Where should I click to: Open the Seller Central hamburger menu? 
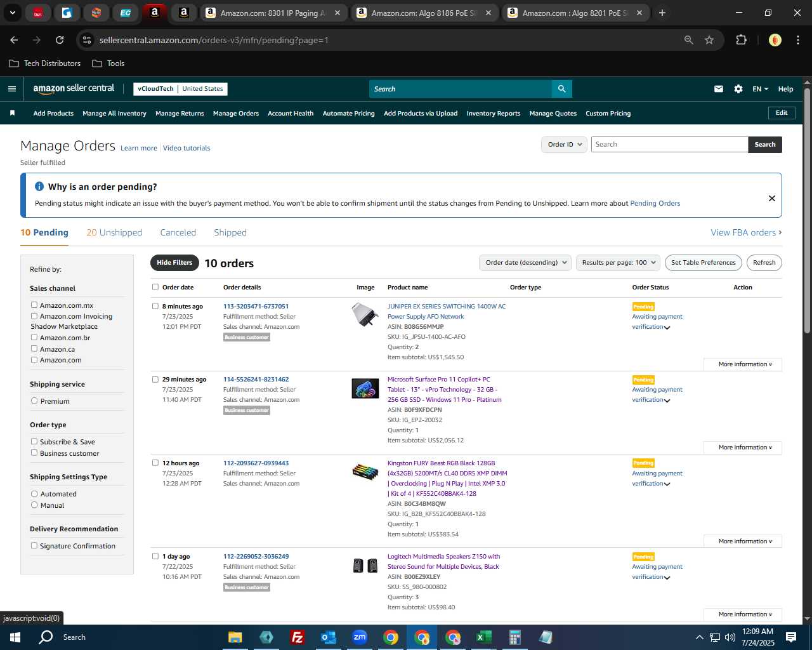[x=11, y=89]
